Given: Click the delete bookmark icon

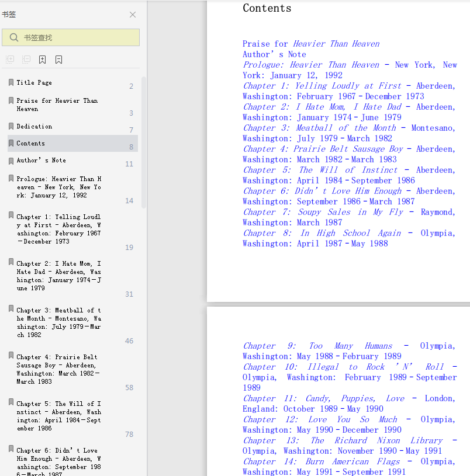Looking at the screenshot, I should pyautogui.click(x=58, y=60).
